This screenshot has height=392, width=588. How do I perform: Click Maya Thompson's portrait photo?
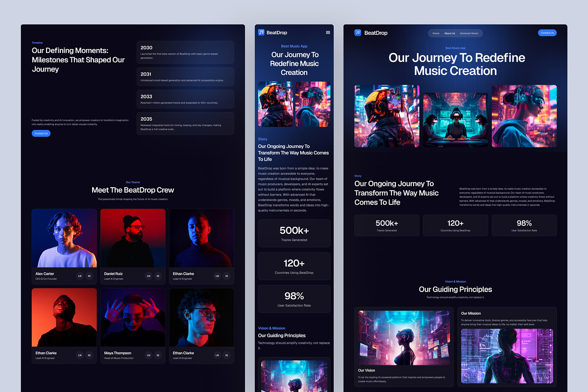tap(133, 318)
